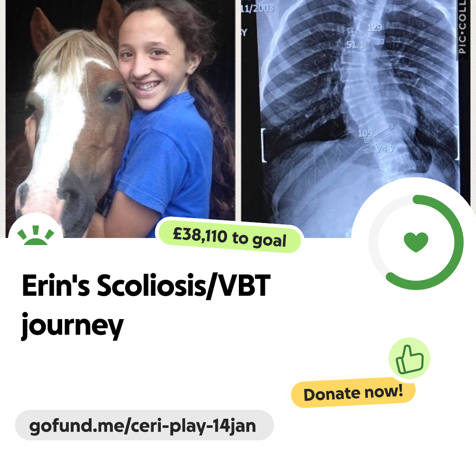Click the 51.1 angle measurement on X-ray
476x476 pixels.
[x=355, y=45]
